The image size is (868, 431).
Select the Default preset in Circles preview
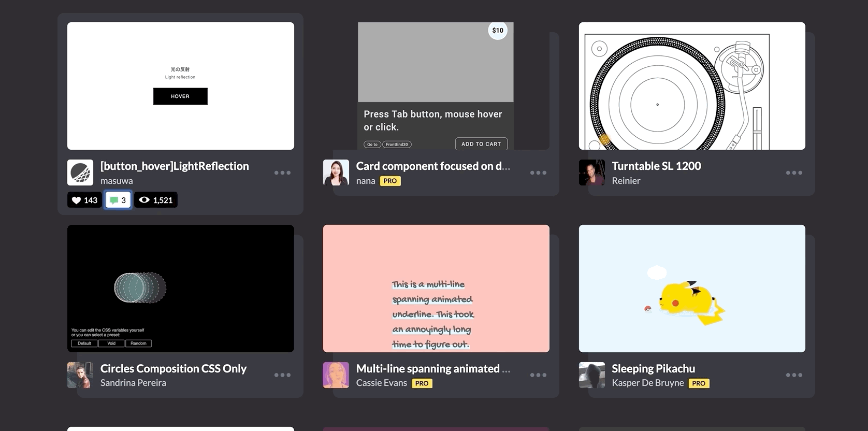(84, 343)
